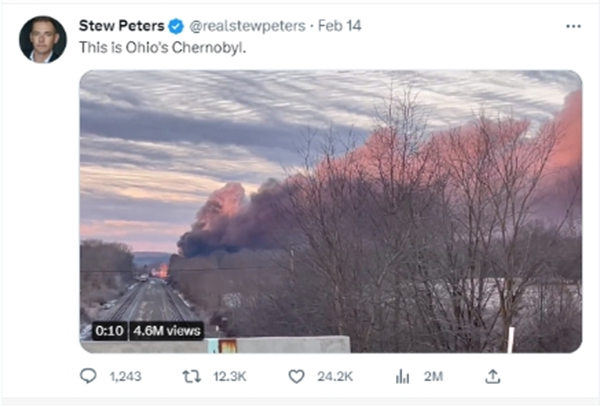The image size is (600, 407).
Task: Click the share upload icon
Action: pyautogui.click(x=492, y=376)
